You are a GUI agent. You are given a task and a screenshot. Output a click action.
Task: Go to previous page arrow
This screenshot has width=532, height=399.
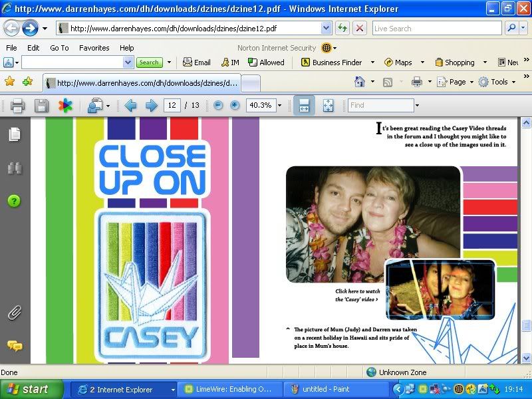pyautogui.click(x=130, y=106)
